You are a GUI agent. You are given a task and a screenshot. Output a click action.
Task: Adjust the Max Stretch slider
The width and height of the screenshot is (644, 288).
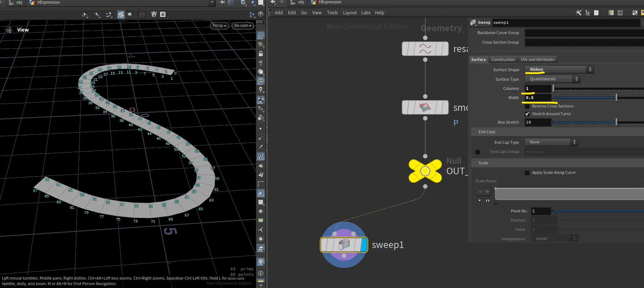point(599,122)
